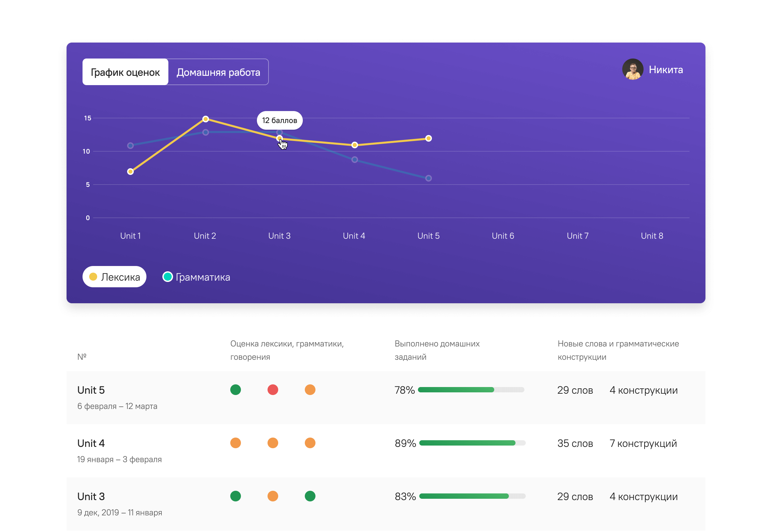Viewport: 772px width, 532px height.
Task: Click the 78% homework progress bar
Action: pos(471,390)
